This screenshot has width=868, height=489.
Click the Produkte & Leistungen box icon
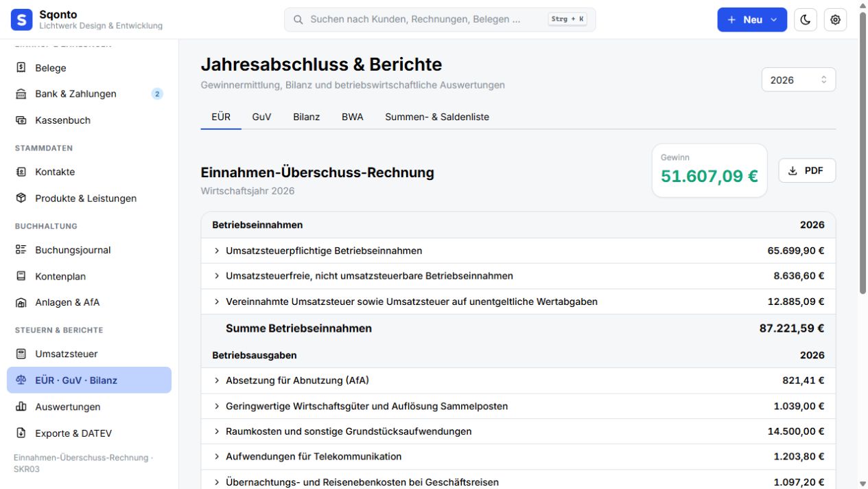[21, 198]
